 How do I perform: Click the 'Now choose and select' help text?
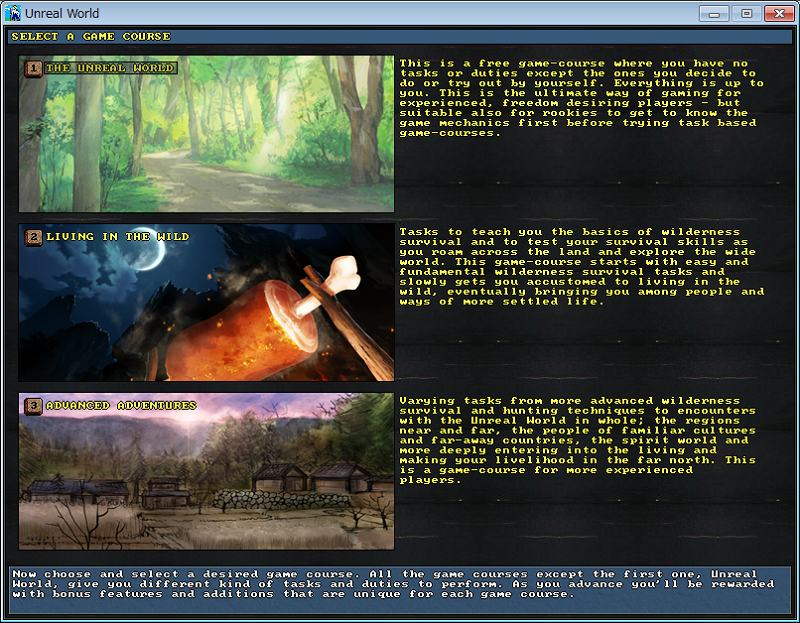click(x=393, y=584)
